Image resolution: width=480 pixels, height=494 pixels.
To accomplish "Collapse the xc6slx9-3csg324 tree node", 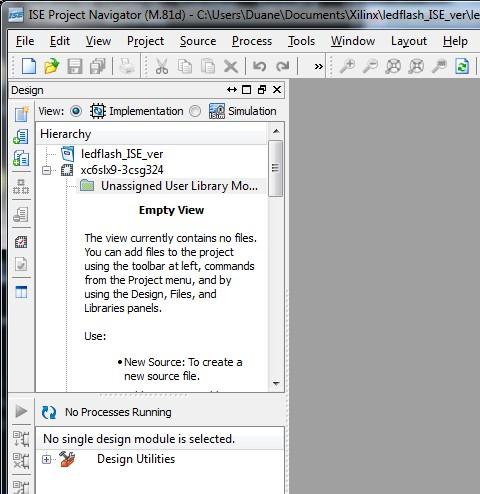I will 47,170.
